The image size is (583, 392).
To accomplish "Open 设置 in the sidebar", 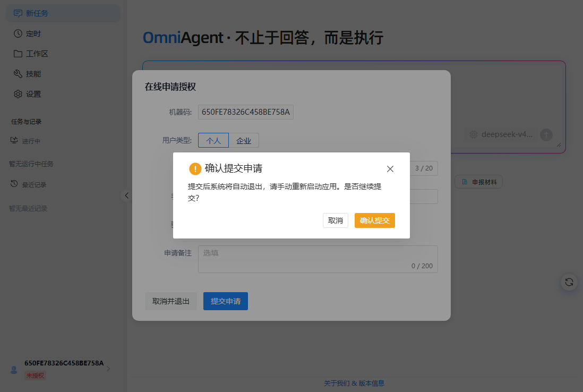I will [63, 93].
